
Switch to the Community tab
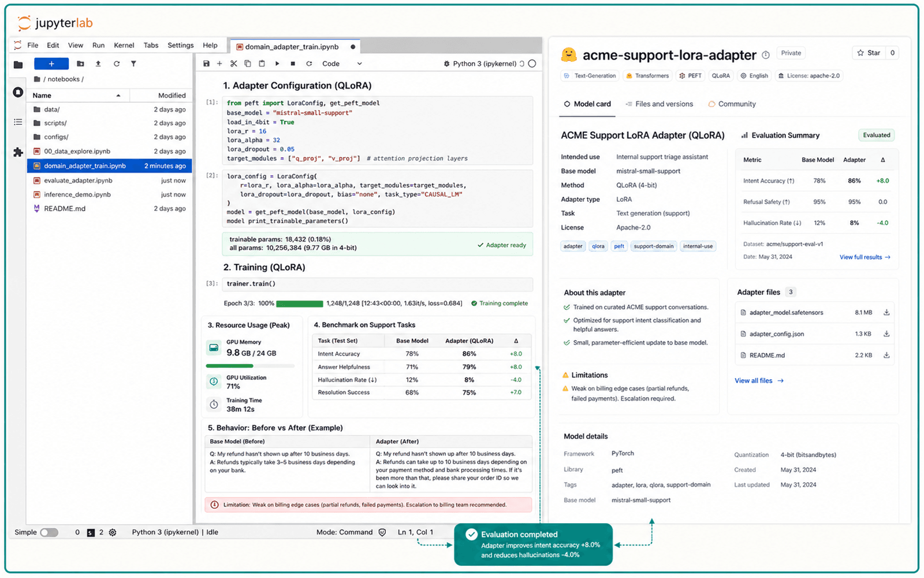pyautogui.click(x=732, y=104)
